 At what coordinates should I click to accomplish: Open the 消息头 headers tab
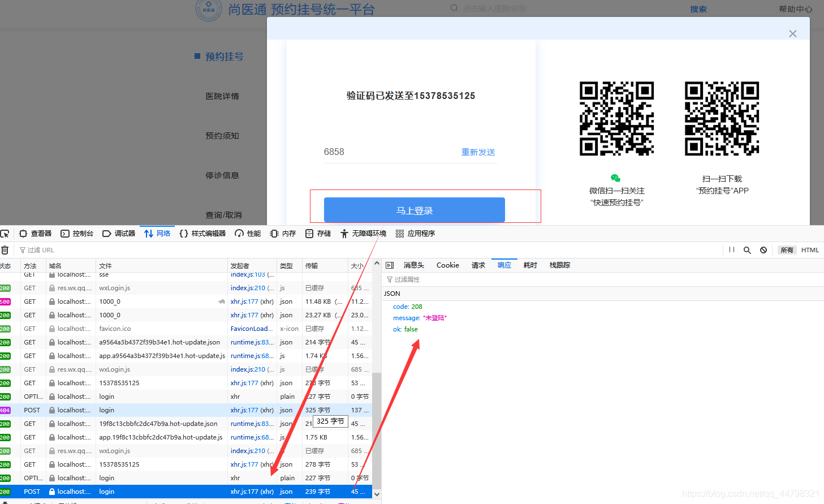pyautogui.click(x=413, y=265)
